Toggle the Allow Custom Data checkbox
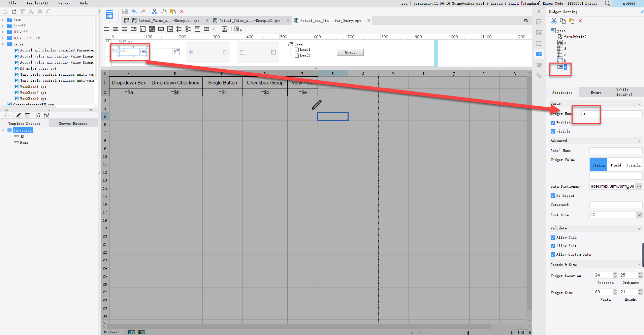This screenshot has height=335, width=644. [553, 255]
